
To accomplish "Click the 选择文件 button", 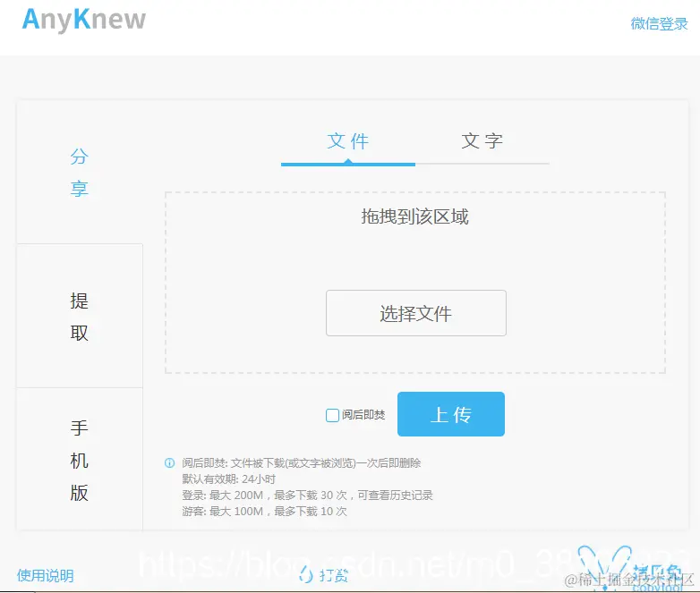I will click(416, 313).
